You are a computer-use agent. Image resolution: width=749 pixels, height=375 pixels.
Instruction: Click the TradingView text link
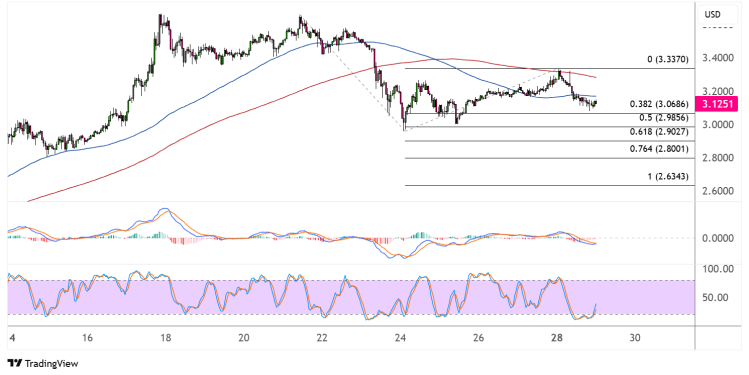51,364
